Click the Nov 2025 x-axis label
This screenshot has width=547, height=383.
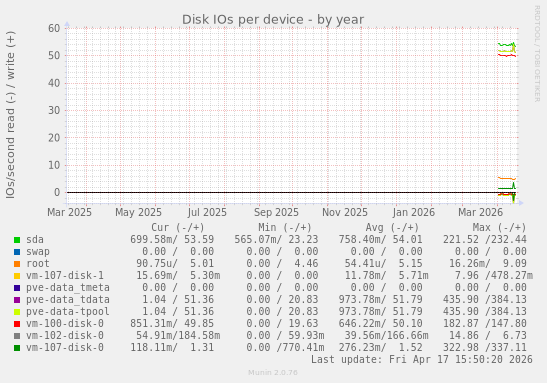(x=345, y=212)
